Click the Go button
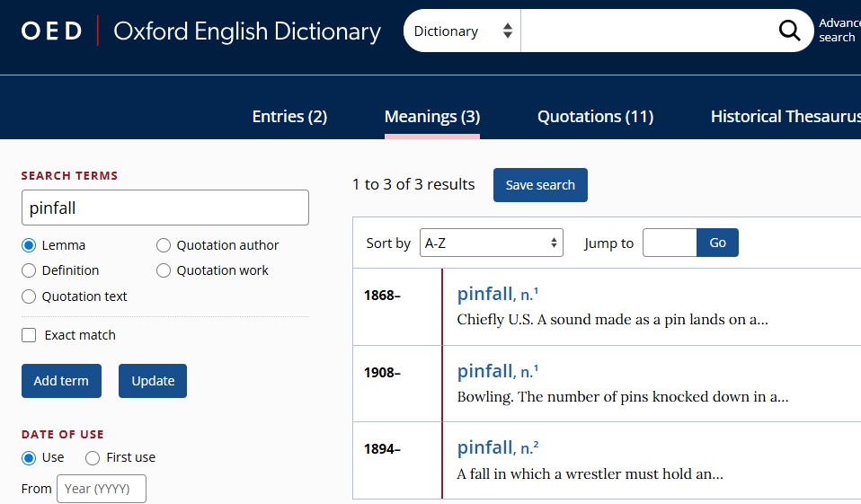The width and height of the screenshot is (861, 504). click(x=718, y=243)
